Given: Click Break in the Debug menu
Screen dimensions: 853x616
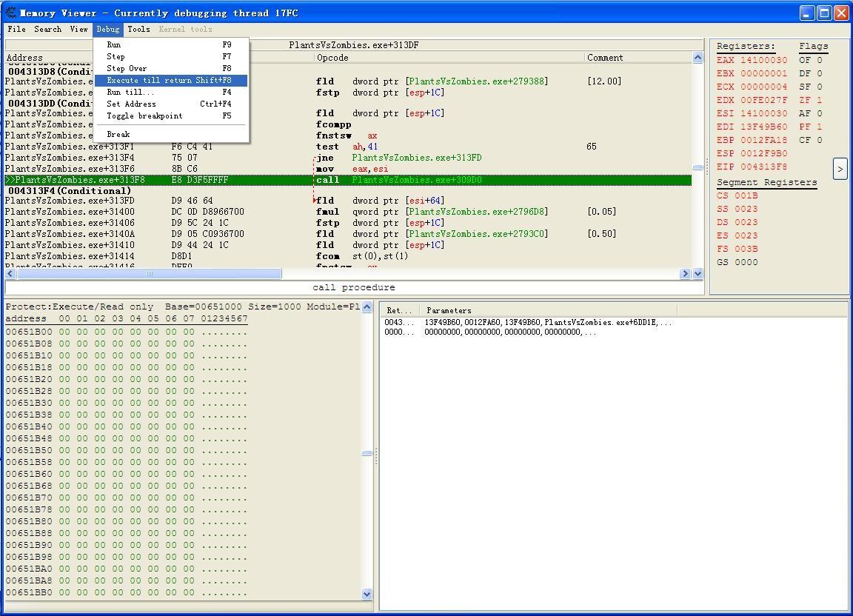Looking at the screenshot, I should click(171, 135).
